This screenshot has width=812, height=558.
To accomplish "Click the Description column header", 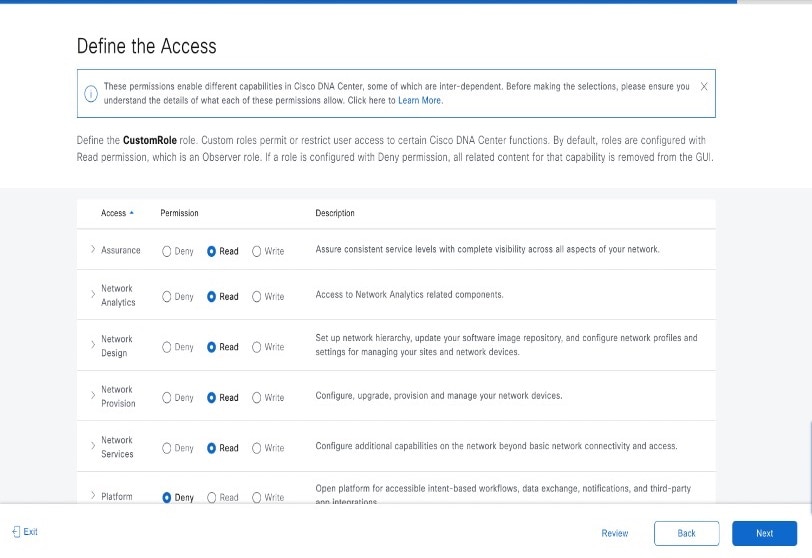I will tap(335, 213).
